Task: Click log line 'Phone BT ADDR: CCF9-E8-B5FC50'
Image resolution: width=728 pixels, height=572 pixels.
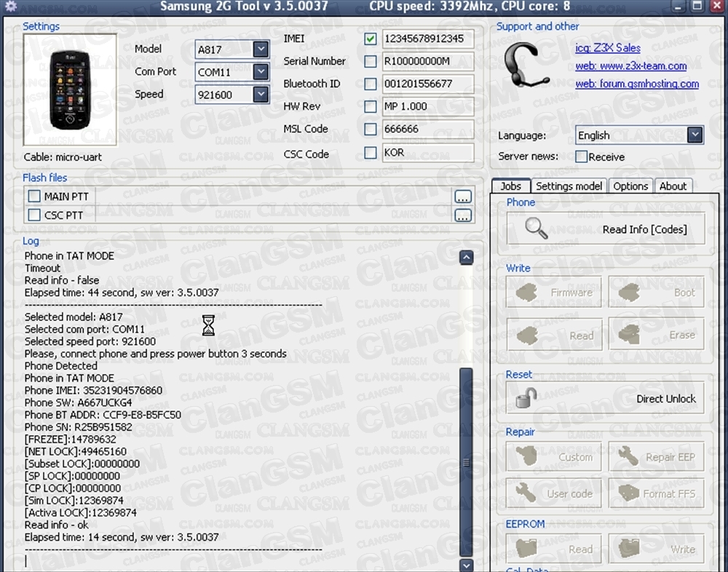Action: point(103,415)
